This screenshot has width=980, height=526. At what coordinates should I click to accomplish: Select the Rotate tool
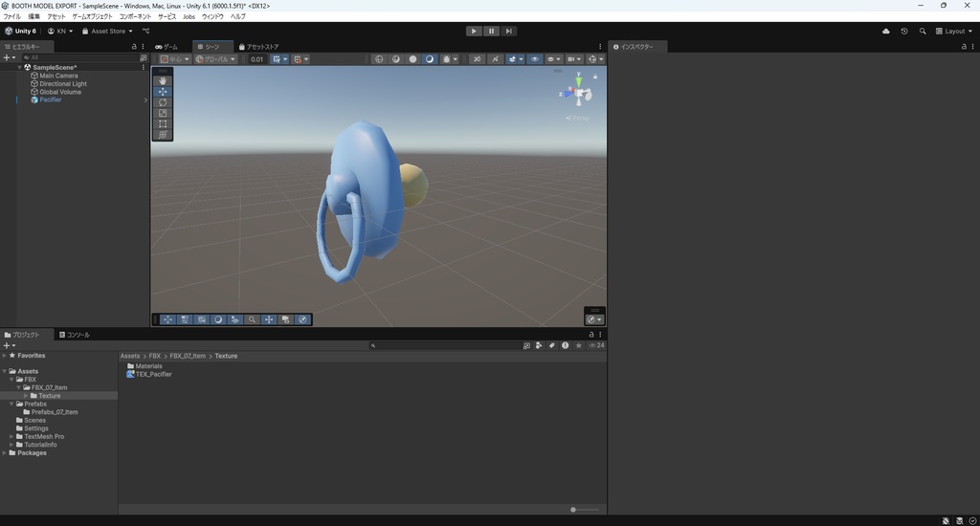click(x=163, y=101)
